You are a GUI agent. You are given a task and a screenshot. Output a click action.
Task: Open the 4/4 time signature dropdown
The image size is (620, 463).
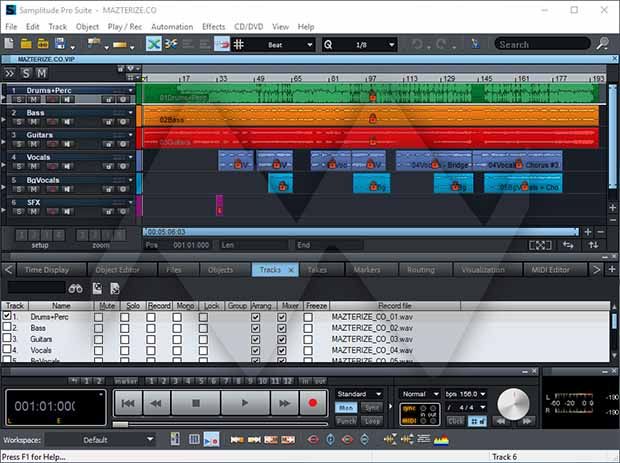pyautogui.click(x=465, y=407)
